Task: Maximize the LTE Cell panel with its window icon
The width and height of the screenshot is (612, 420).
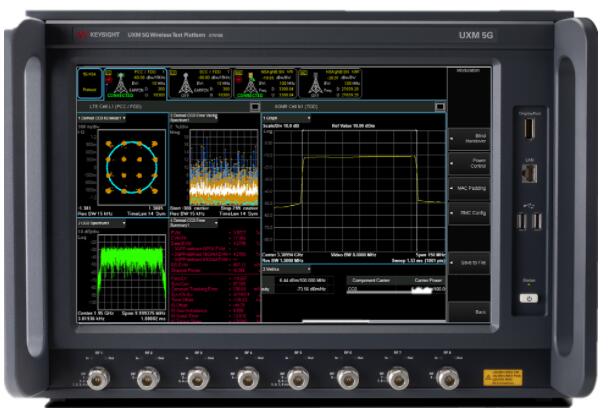Action: coord(254,107)
